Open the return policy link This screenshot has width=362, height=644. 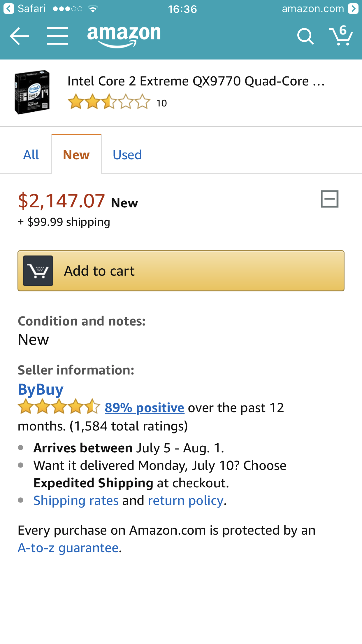(x=186, y=501)
